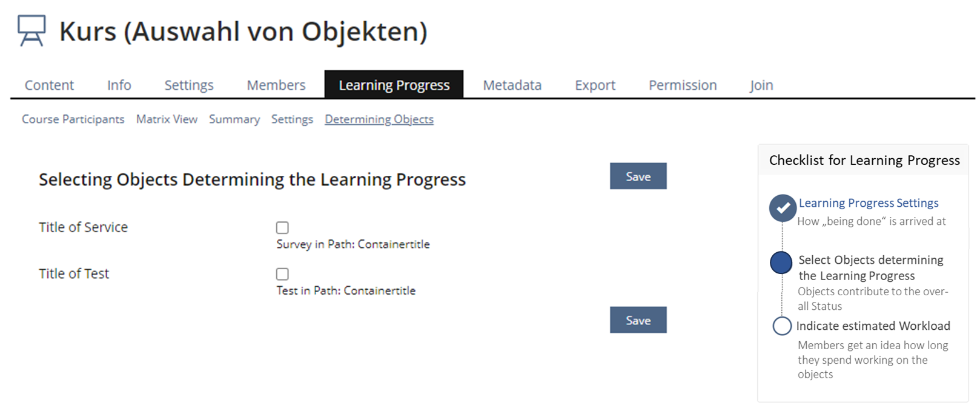Image resolution: width=980 pixels, height=408 pixels.
Task: Open the Export tab
Action: pyautogui.click(x=595, y=85)
